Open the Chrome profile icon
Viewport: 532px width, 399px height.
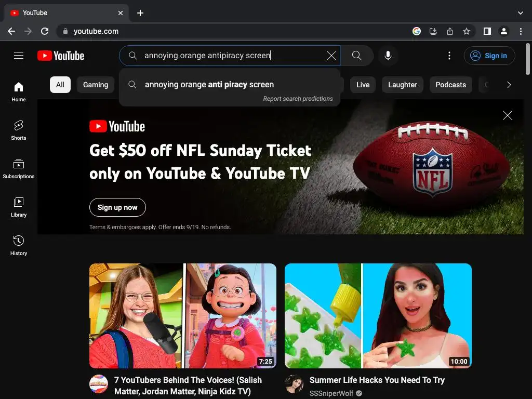point(504,31)
